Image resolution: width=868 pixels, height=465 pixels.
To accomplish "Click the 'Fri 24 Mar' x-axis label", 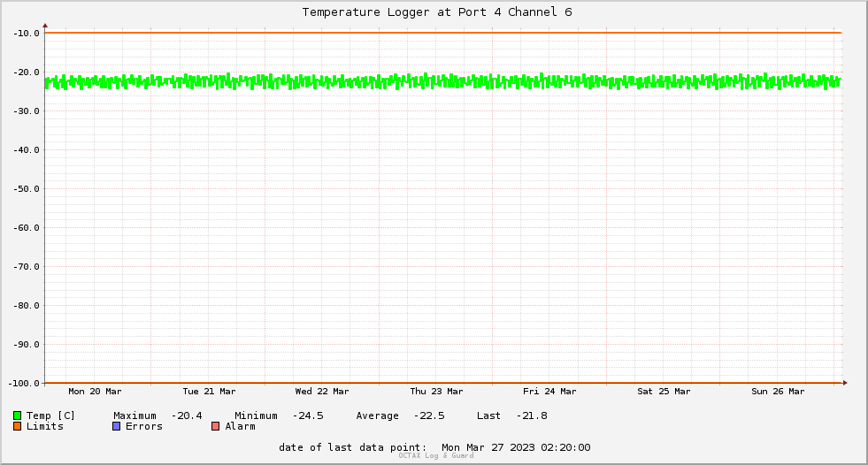I will [549, 392].
